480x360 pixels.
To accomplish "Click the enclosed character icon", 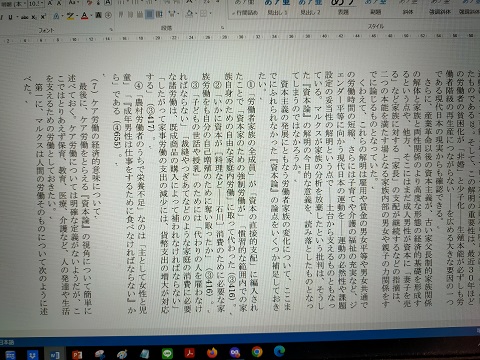I will point(108,15).
